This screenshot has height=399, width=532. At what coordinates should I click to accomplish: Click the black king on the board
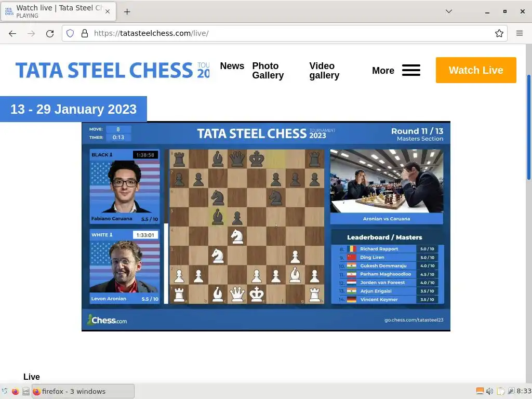coord(257,159)
